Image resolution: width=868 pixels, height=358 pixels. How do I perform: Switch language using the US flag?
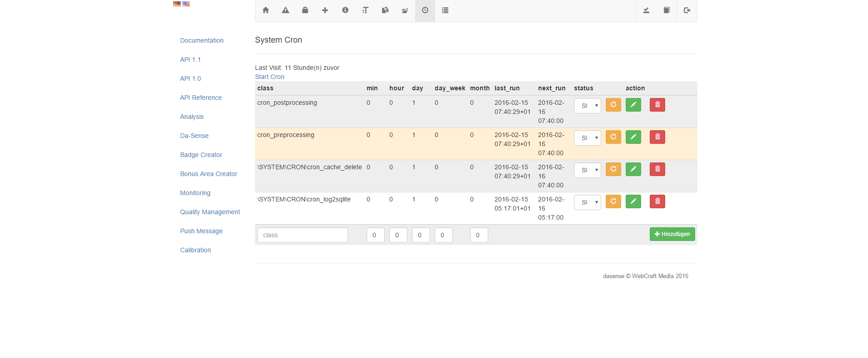(186, 4)
